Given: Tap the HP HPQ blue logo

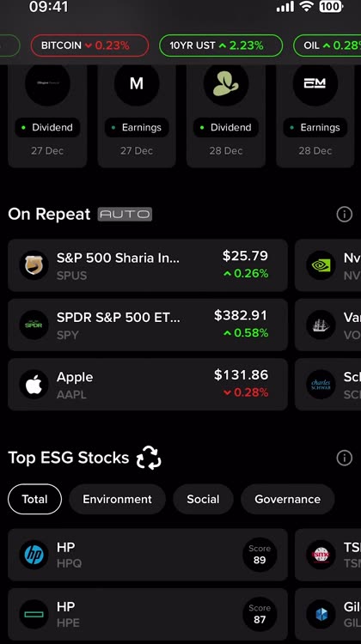Looking at the screenshot, I should 34,555.
